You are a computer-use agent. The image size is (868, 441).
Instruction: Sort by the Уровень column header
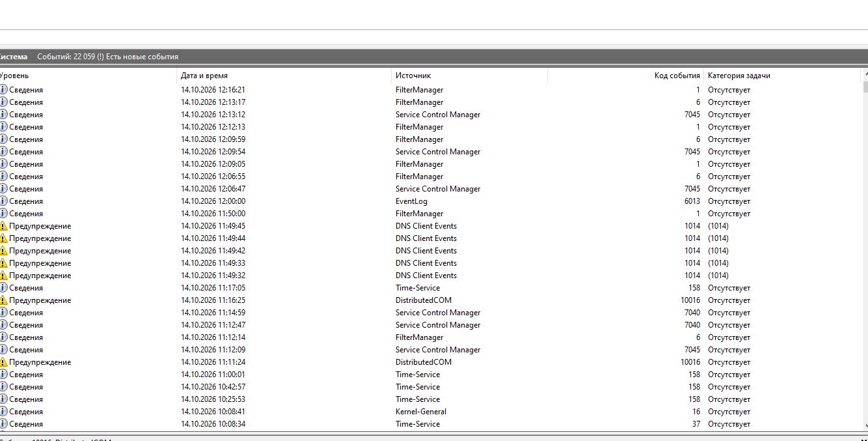point(88,76)
